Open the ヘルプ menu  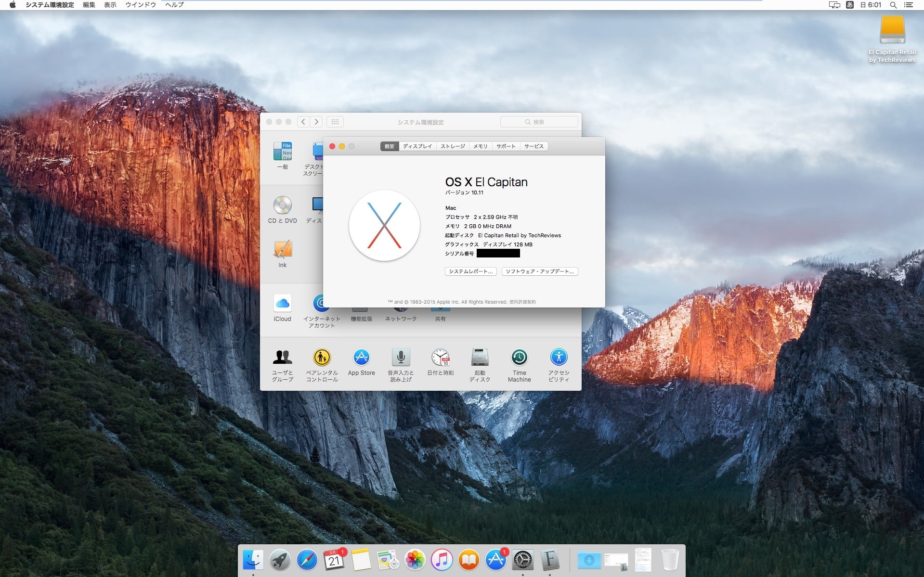click(174, 5)
